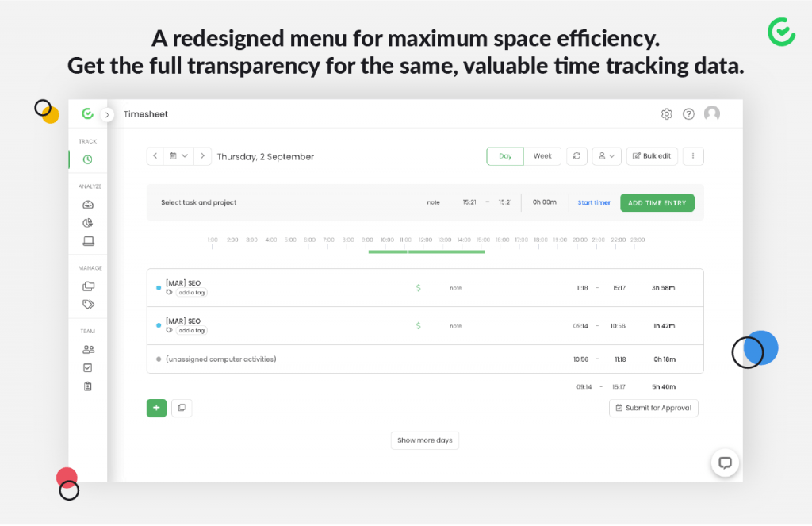812x526 pixels.
Task: Expand the collapsed sidebar menu arrow
Action: coord(108,115)
